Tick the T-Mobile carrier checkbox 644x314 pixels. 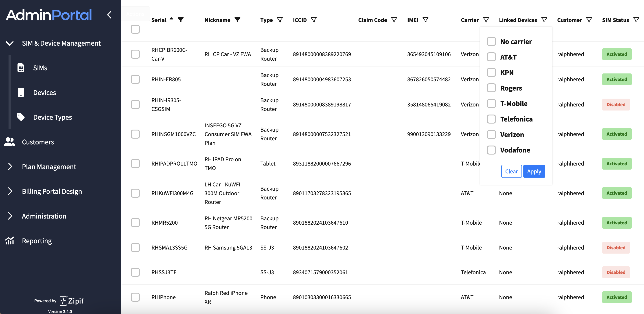tap(491, 104)
